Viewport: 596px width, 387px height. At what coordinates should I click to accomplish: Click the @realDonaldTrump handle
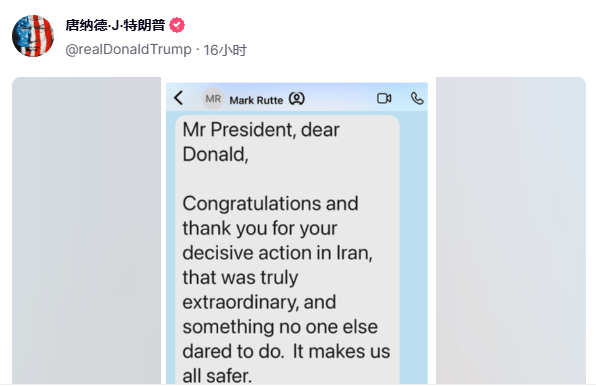128,50
